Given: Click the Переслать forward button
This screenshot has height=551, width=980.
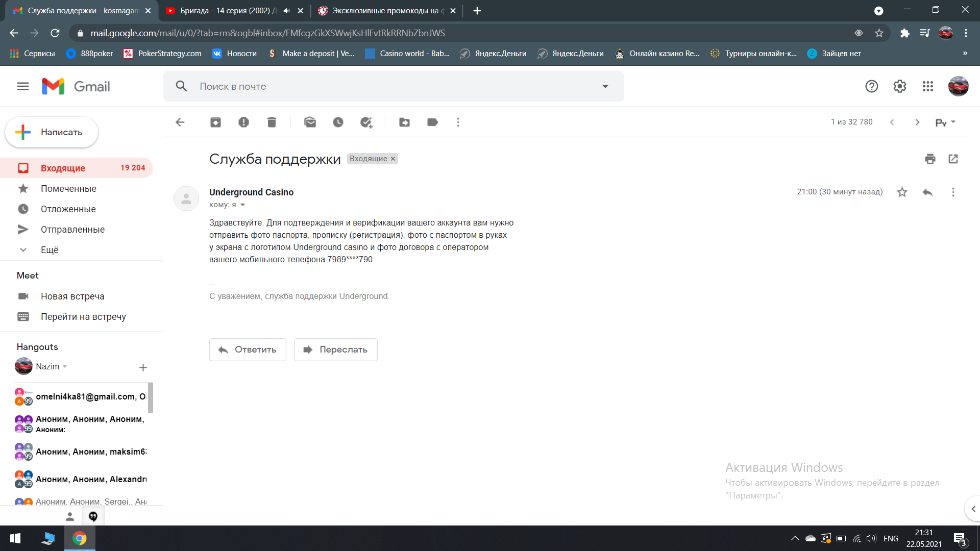Looking at the screenshot, I should point(335,350).
